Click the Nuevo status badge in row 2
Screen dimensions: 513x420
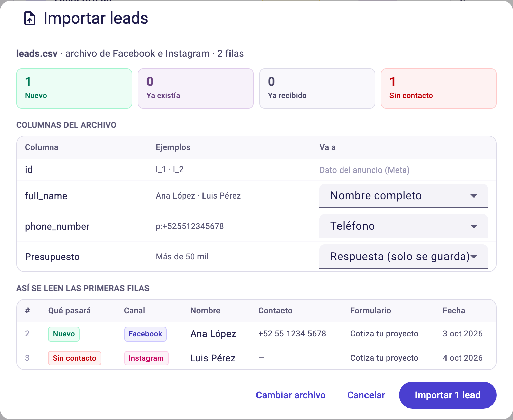coord(64,334)
